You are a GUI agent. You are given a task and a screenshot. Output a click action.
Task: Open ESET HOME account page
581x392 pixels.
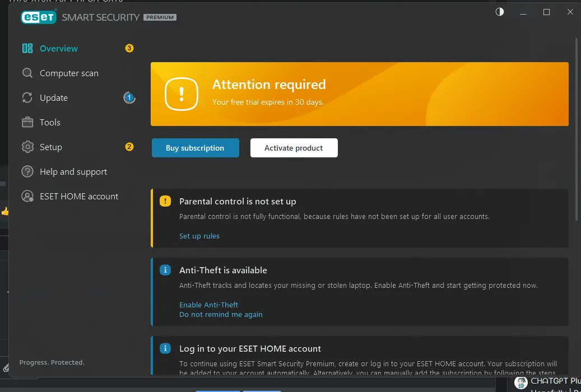(79, 197)
